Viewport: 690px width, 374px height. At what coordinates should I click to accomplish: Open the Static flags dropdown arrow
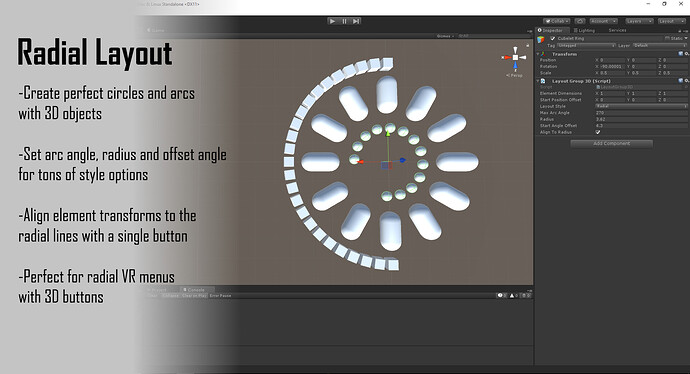pos(686,38)
